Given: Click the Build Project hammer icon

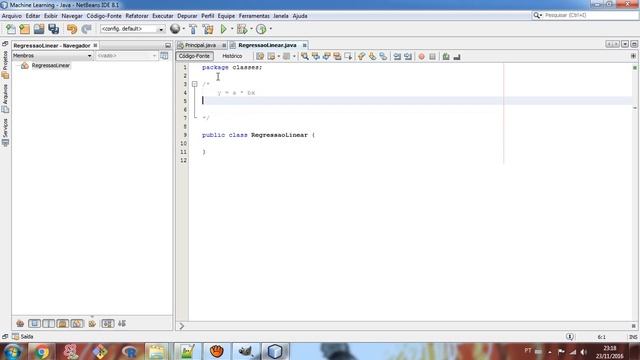Looking at the screenshot, I should 193,29.
